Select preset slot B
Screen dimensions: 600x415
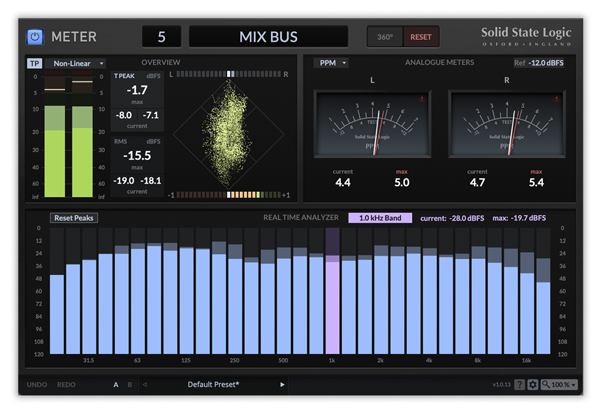coord(130,384)
